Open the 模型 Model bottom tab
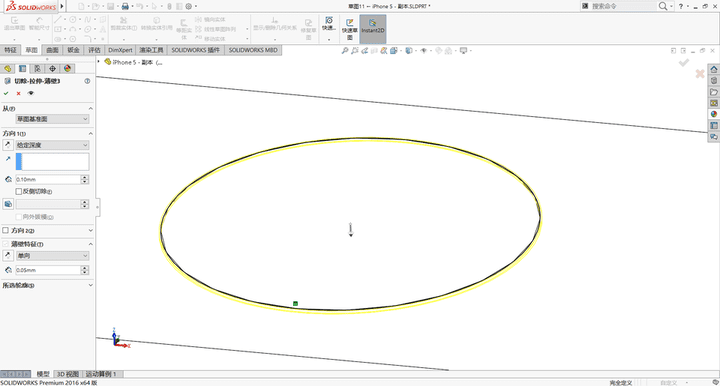The image size is (720, 386). pos(43,374)
